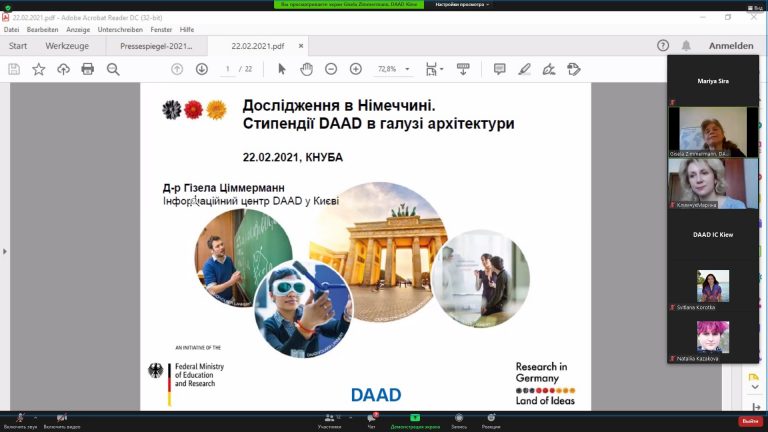Expand the left navigation pane arrow
Screen dimensions: 768x432
pos(5,251)
